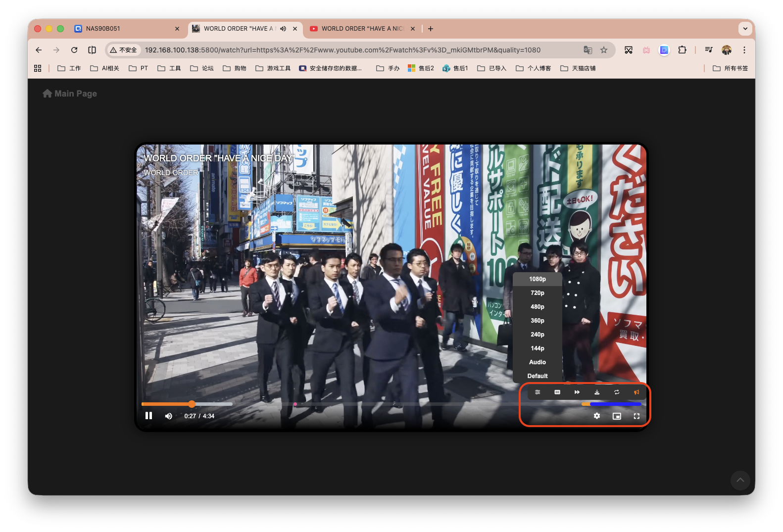Open the 游戏工具 bookmarks folder
The height and width of the screenshot is (532, 783).
click(273, 68)
